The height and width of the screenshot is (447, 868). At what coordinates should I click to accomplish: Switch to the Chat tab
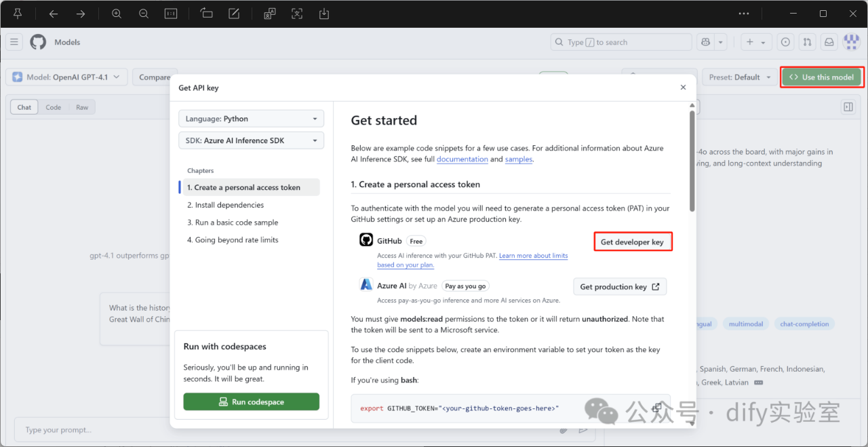click(24, 107)
